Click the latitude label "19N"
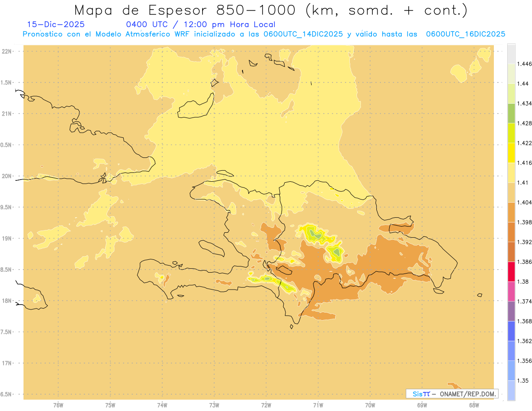 click(7, 238)
